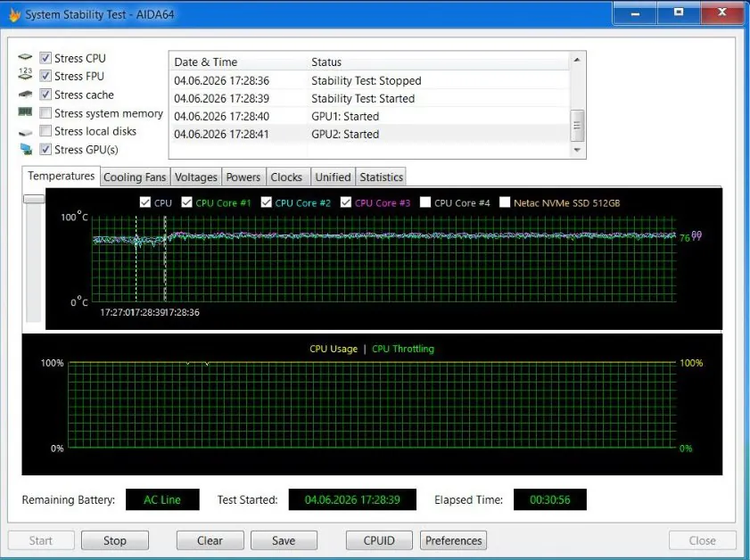The height and width of the screenshot is (560, 750).
Task: Uncheck the Stress CPU checkbox
Action: [x=45, y=58]
